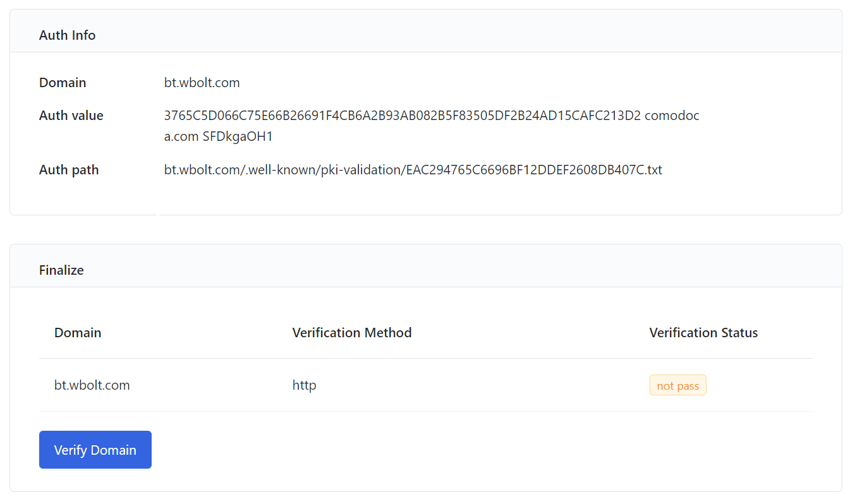Image resolution: width=855 pixels, height=504 pixels.
Task: Click "a.com" starting the second Auth value line
Action: 181,136
